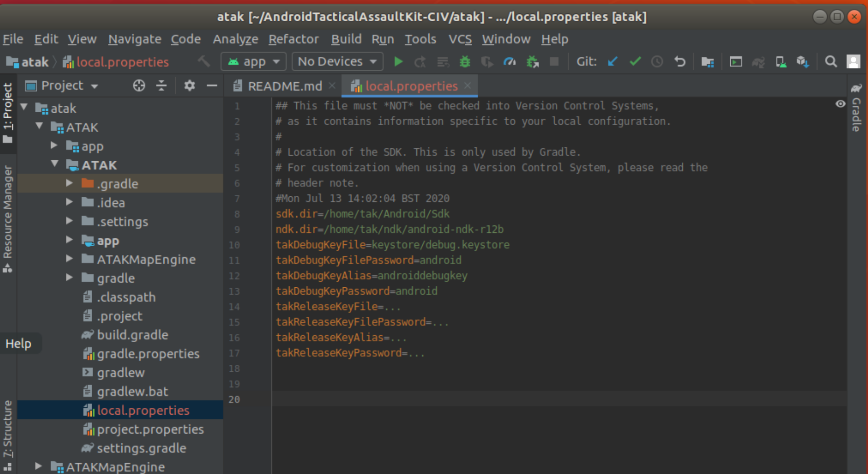This screenshot has width=868, height=474.
Task: Click the user account avatar icon
Action: (x=853, y=62)
